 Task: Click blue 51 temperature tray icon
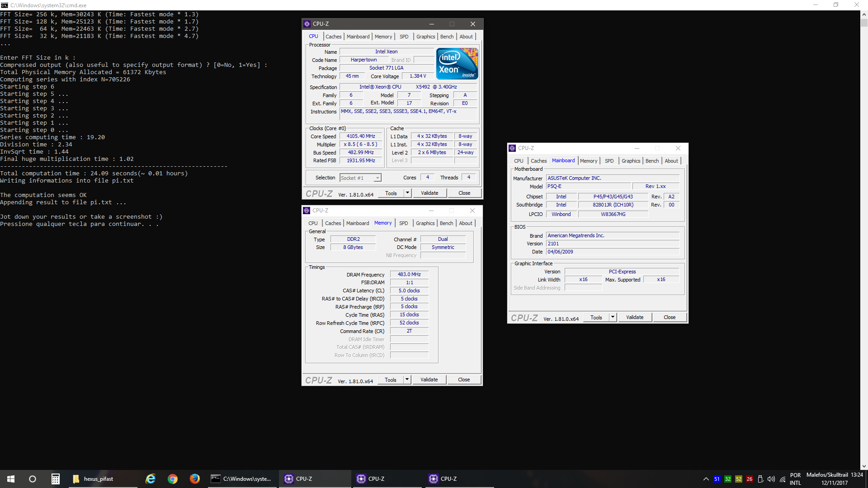tap(717, 479)
